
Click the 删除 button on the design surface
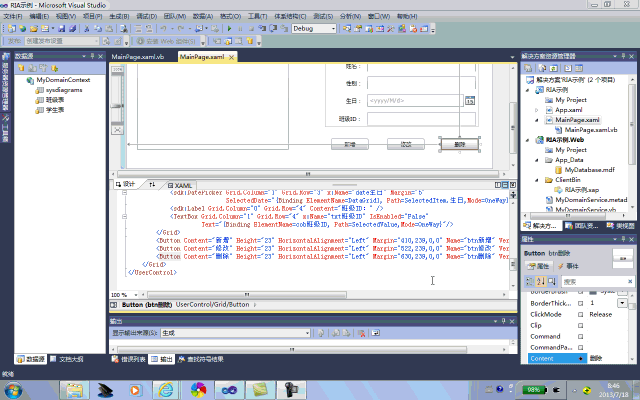pos(459,144)
